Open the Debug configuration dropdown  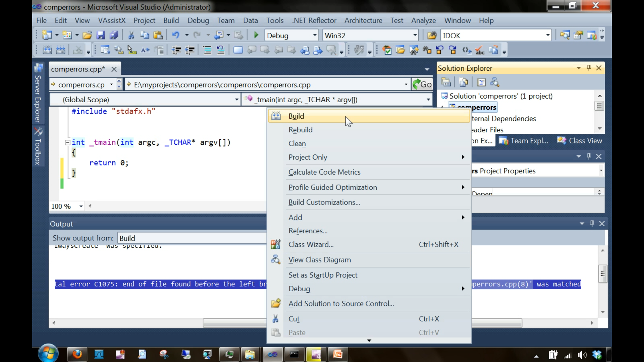(x=315, y=35)
